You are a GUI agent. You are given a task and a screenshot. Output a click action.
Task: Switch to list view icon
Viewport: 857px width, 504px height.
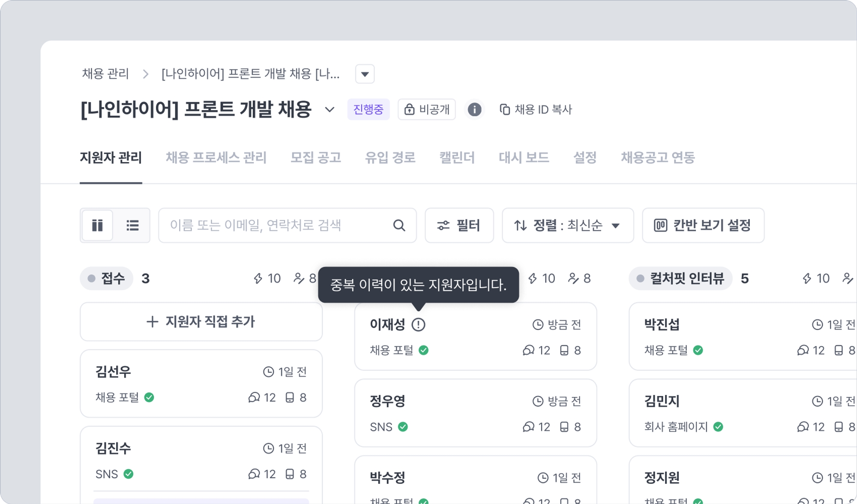132,225
